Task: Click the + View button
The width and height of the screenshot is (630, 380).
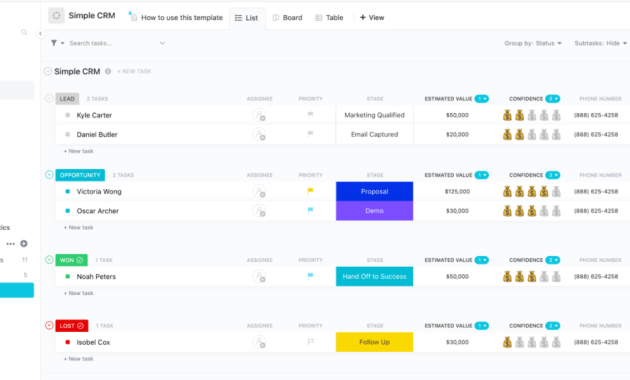Action: 372,18
